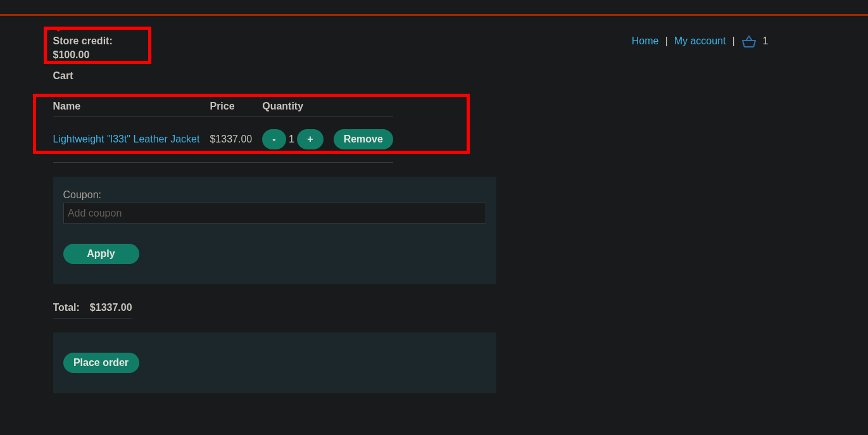
Task: Click the Store credit $100.00 text
Action: point(82,48)
